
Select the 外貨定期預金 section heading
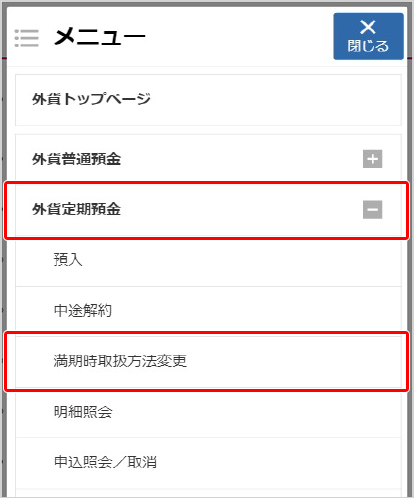click(x=76, y=210)
